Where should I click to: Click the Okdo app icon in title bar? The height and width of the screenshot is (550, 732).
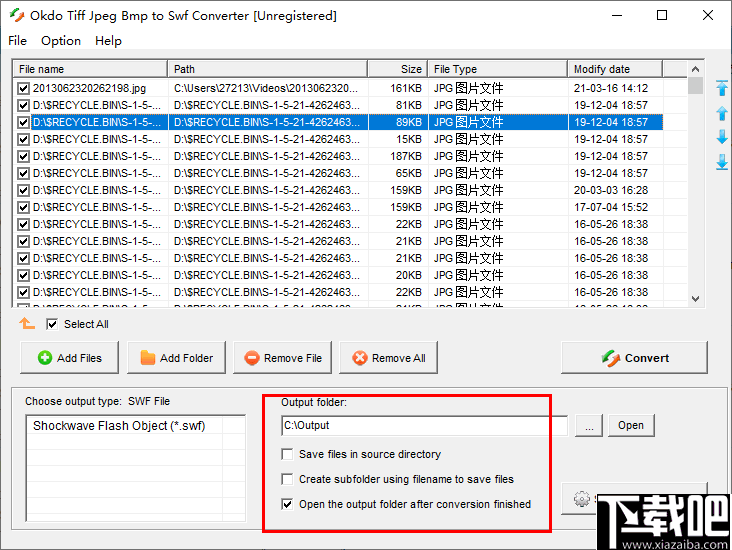pyautogui.click(x=17, y=15)
